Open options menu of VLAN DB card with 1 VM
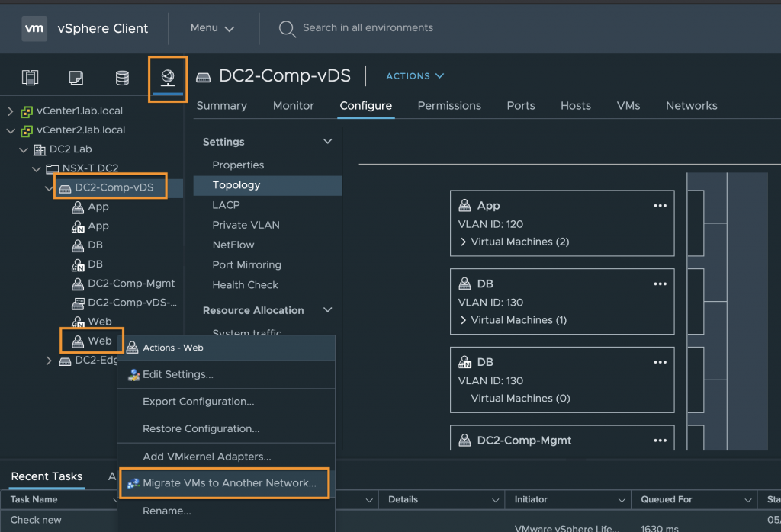Viewport: 781px width, 532px height. tap(660, 284)
